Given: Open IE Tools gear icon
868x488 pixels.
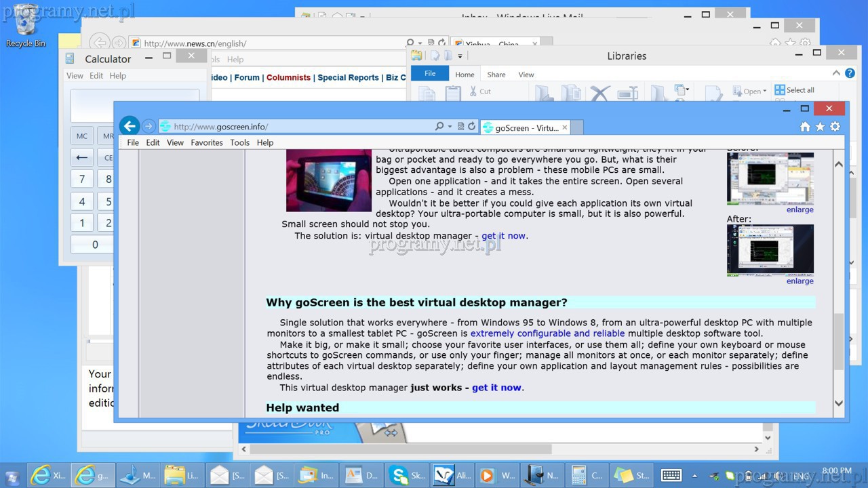Looking at the screenshot, I should point(835,127).
